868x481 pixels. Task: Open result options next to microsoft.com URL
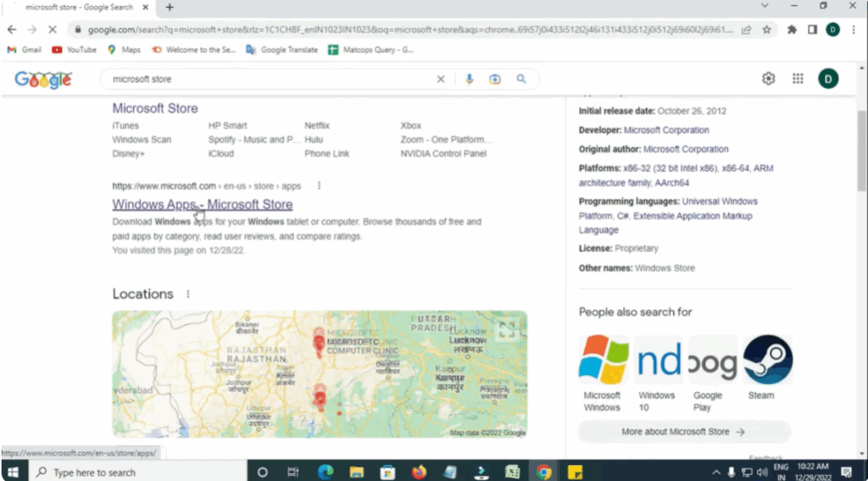coord(319,185)
